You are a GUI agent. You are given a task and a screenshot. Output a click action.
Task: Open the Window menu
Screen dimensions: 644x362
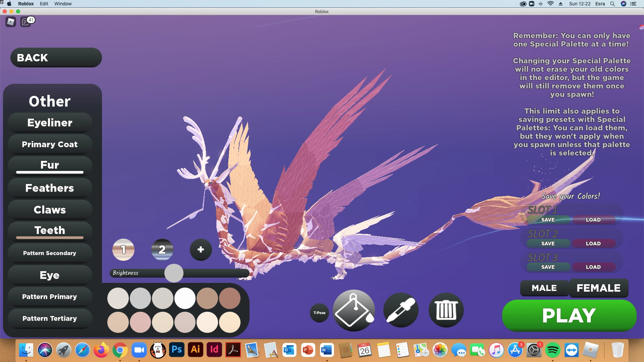coord(63,4)
